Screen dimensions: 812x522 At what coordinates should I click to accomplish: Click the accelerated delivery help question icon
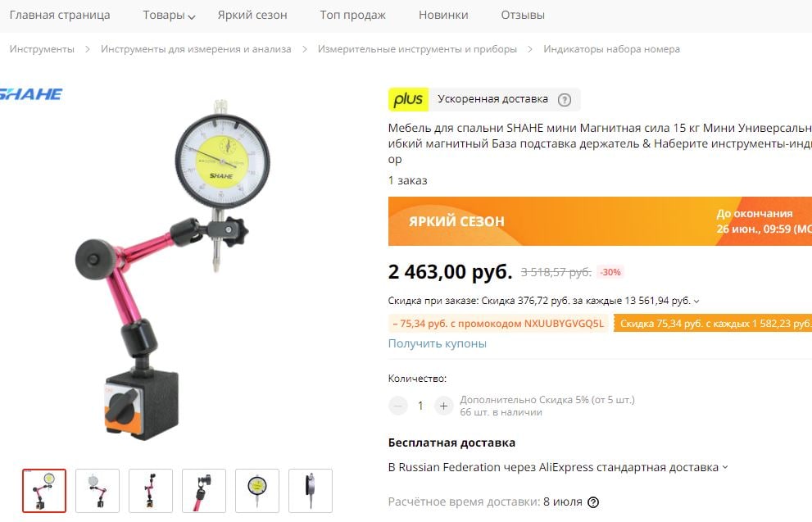[x=564, y=99]
